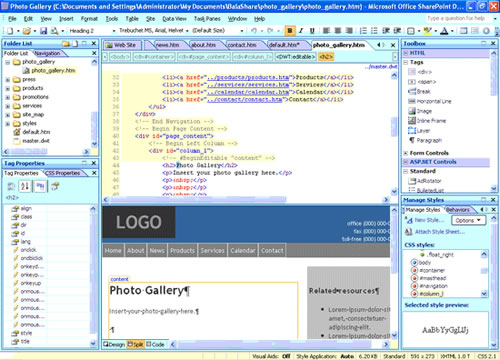
Task: Click the Borders toolbar icon
Action: (x=411, y=31)
